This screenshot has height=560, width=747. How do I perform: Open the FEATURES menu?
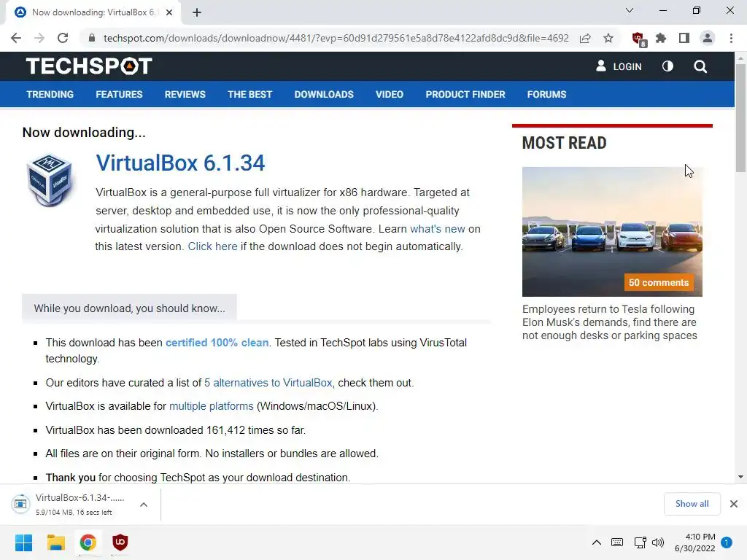(x=119, y=94)
